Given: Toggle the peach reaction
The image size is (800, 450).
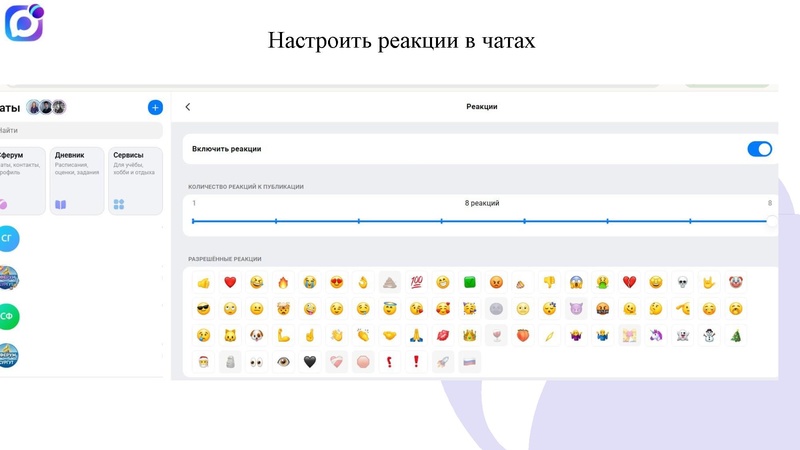Looking at the screenshot, I should 523,335.
